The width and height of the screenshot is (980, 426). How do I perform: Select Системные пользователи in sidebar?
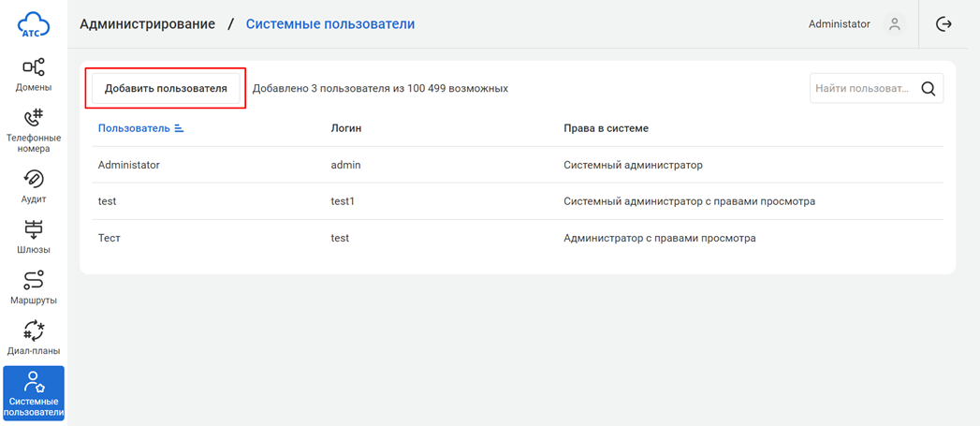(34, 393)
